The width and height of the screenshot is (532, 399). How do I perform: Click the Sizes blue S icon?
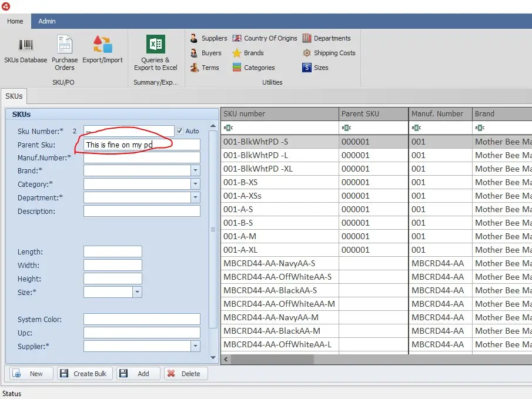(x=307, y=68)
